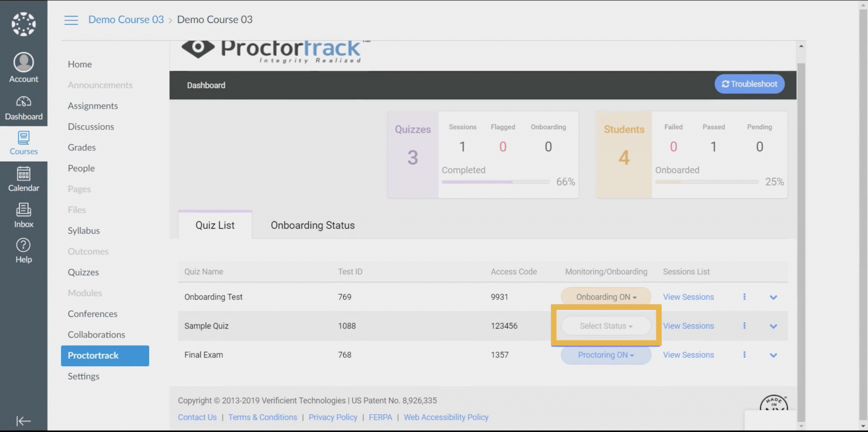Select Proctortrack in the course menu
The image size is (868, 432).
105,355
